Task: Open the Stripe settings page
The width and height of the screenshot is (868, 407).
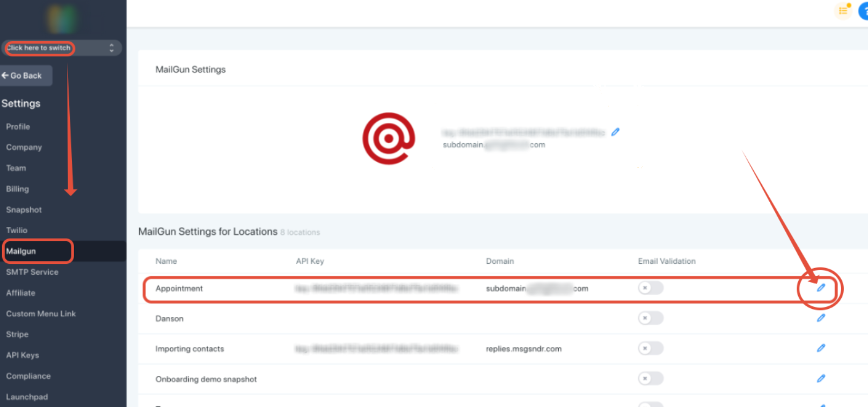Action: pos(17,334)
